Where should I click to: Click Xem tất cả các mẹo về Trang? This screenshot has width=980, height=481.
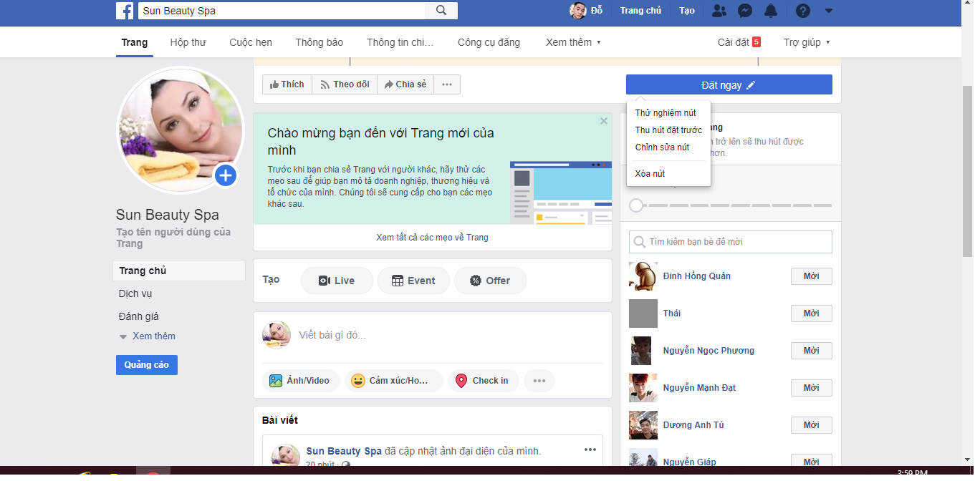432,237
